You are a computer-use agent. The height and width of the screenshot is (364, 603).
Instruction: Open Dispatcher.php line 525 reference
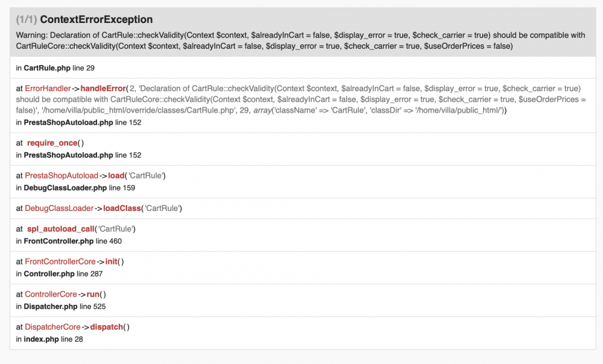(51, 306)
